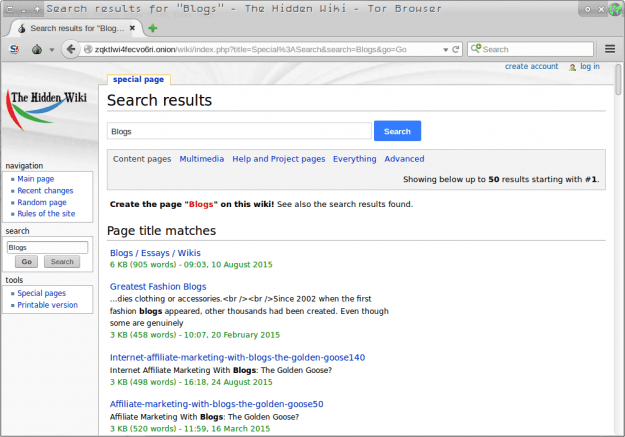Open the hamburger menu
The width and height of the screenshot is (625, 437).
click(x=610, y=49)
